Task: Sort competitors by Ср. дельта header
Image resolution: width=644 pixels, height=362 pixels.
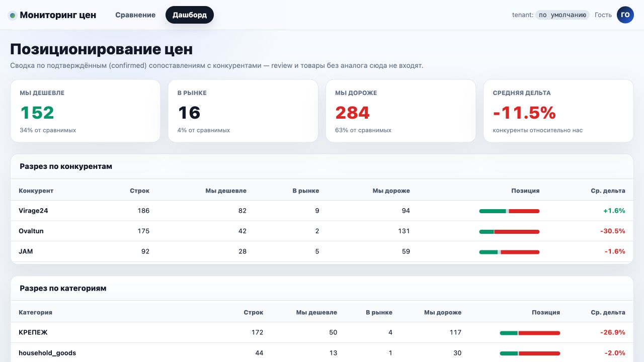Action: [x=608, y=191]
